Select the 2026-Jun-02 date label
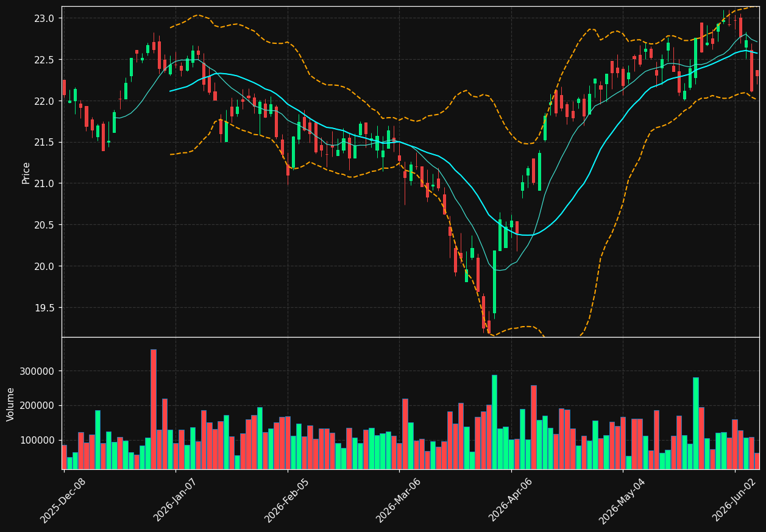The image size is (766, 532). pos(734,500)
